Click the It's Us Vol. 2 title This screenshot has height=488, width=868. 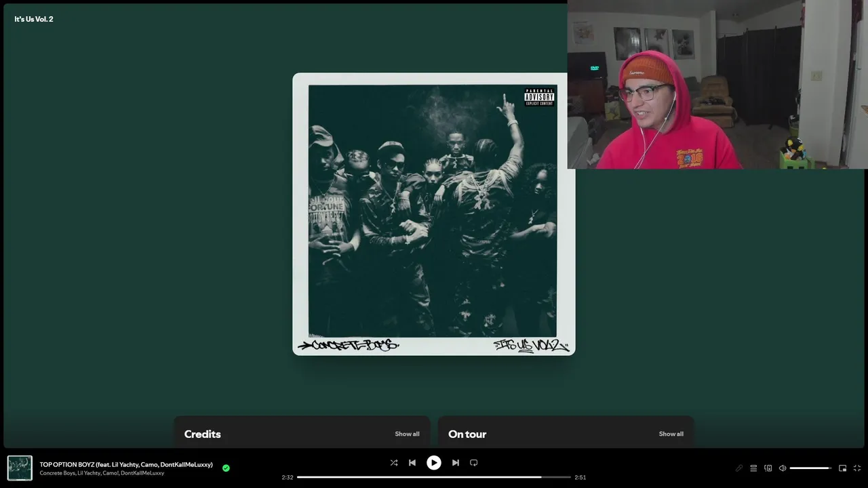[x=34, y=19]
